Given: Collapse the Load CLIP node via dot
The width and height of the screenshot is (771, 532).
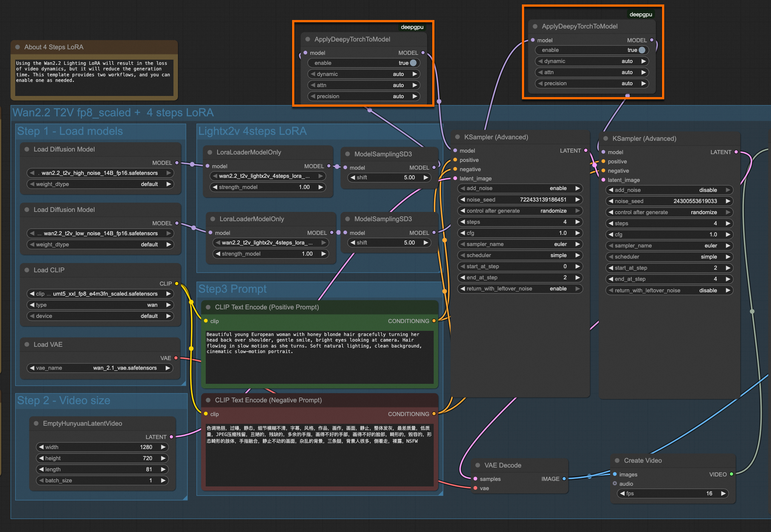Looking at the screenshot, I should coord(27,270).
